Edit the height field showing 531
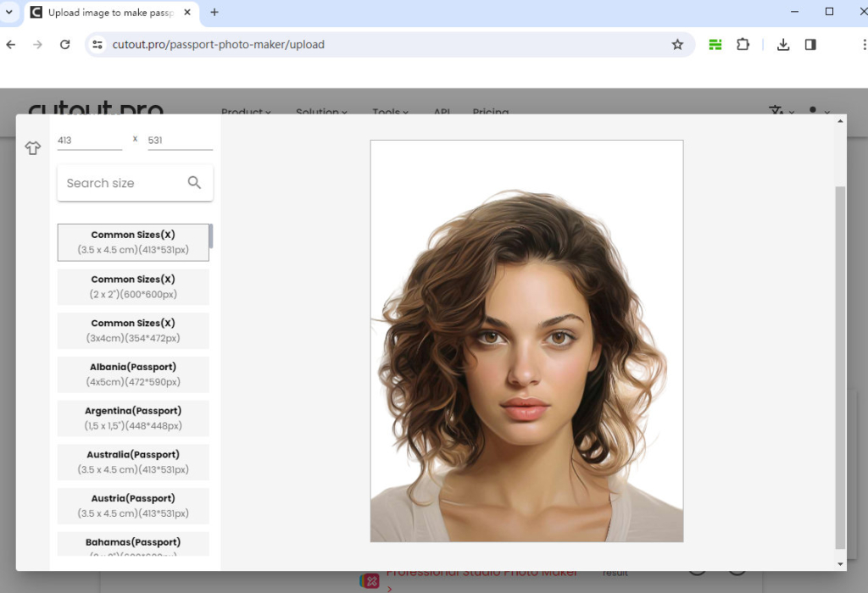This screenshot has width=868, height=593. pyautogui.click(x=180, y=141)
